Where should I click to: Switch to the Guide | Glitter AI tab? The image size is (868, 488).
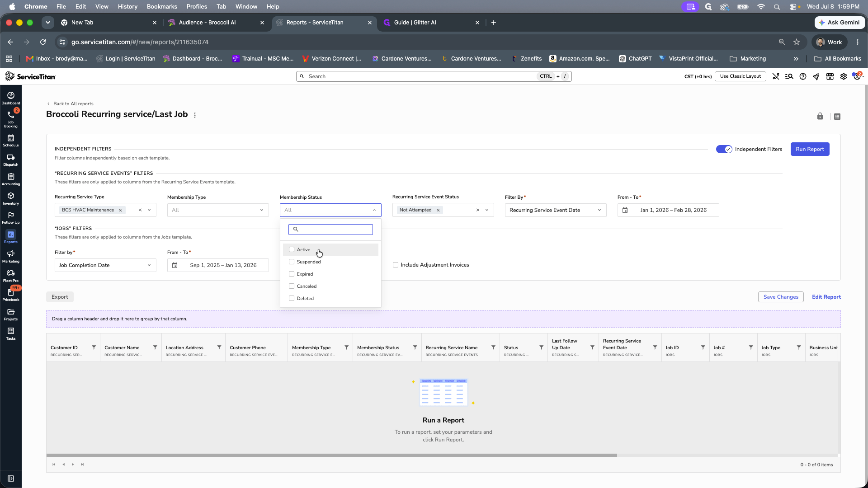coord(431,23)
